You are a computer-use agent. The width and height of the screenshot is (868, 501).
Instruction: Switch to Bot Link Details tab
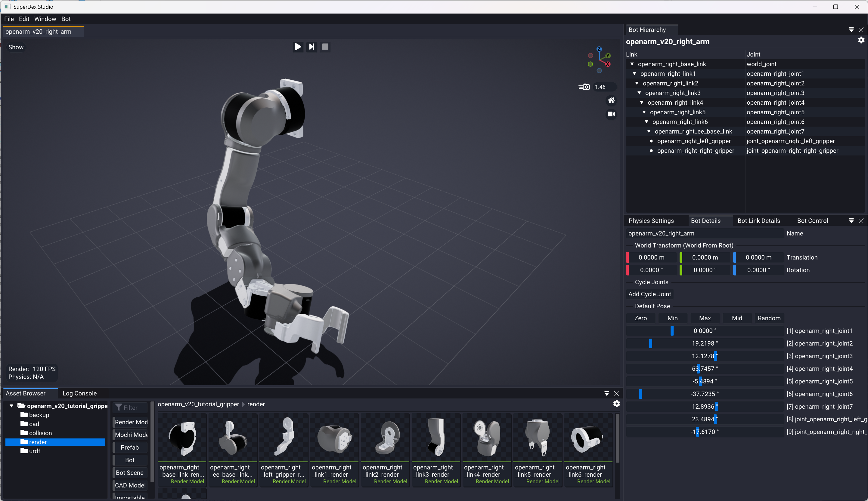pyautogui.click(x=759, y=221)
